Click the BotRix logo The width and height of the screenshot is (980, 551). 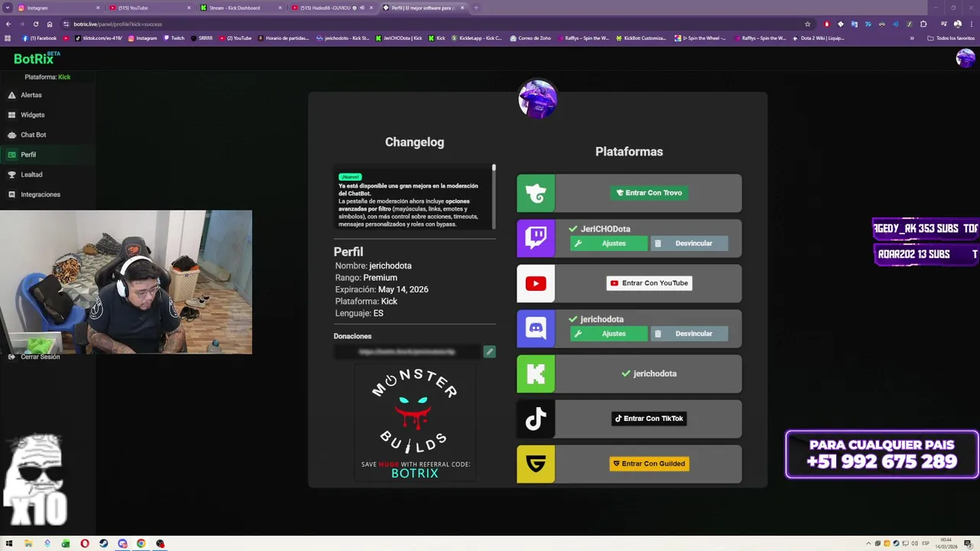click(37, 58)
